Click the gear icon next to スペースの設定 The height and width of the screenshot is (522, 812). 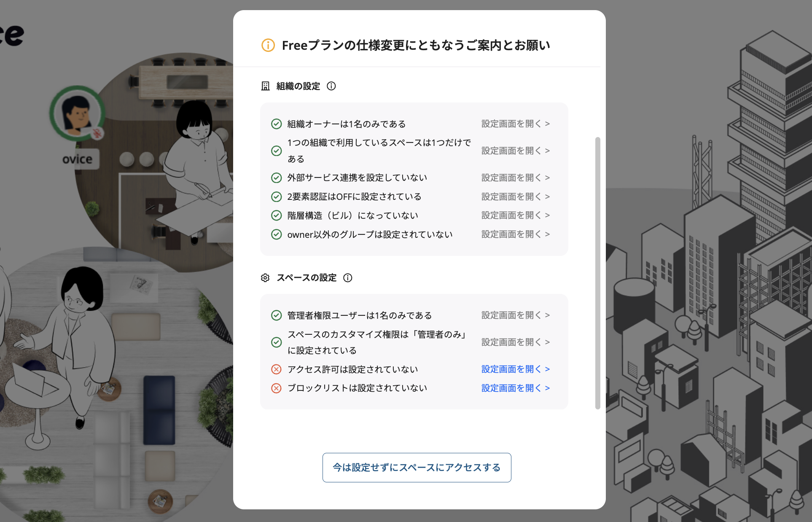pyautogui.click(x=265, y=277)
